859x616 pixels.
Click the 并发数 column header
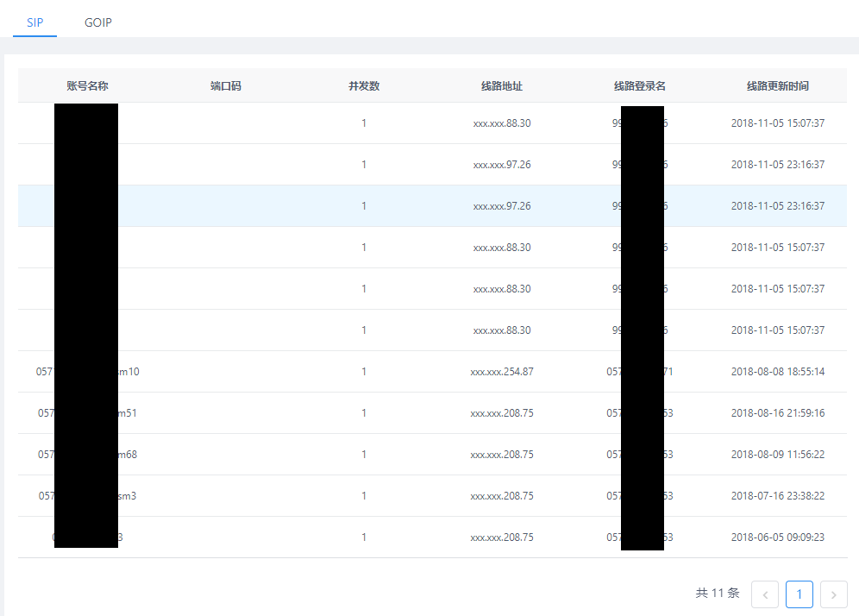coord(364,85)
